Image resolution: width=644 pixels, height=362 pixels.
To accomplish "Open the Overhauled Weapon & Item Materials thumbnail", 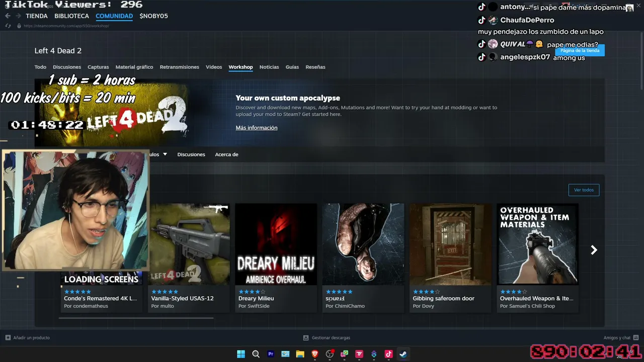I will 537,244.
